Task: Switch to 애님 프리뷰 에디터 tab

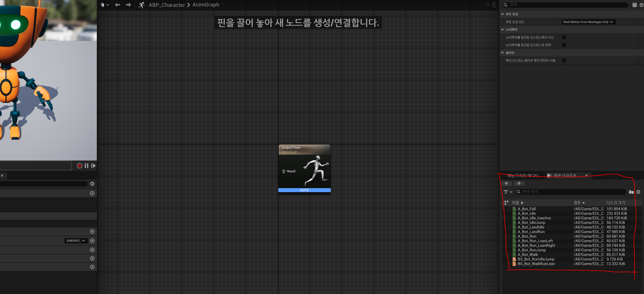Action: [x=522, y=176]
